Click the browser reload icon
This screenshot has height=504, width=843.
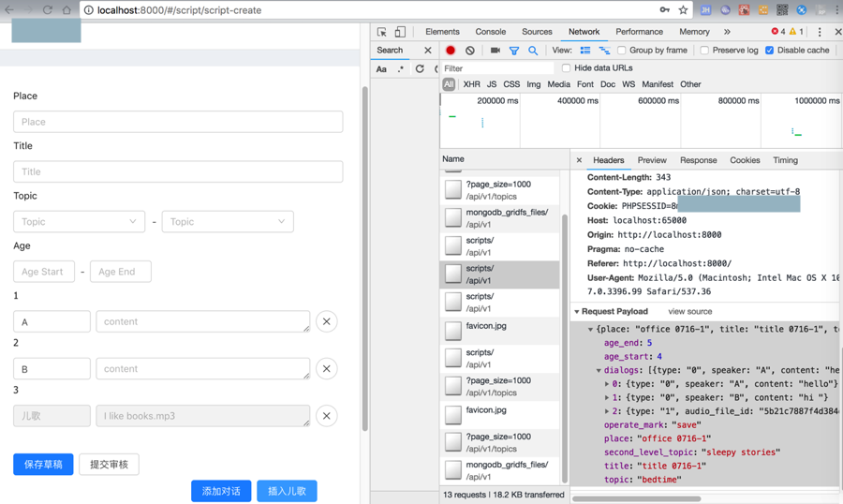[x=48, y=9]
